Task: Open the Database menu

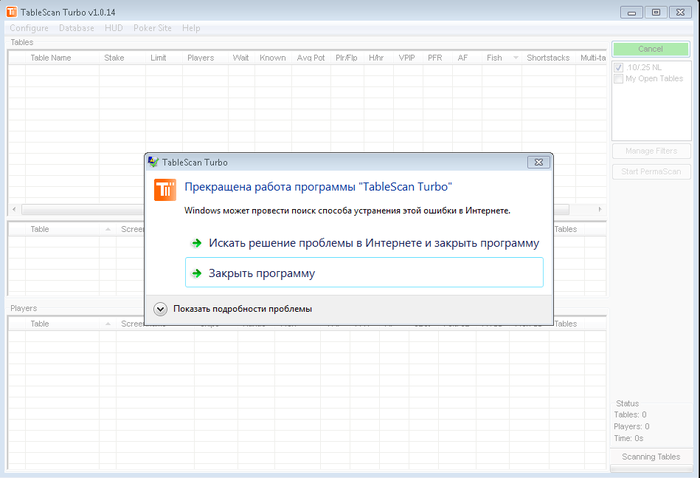Action: point(76,28)
